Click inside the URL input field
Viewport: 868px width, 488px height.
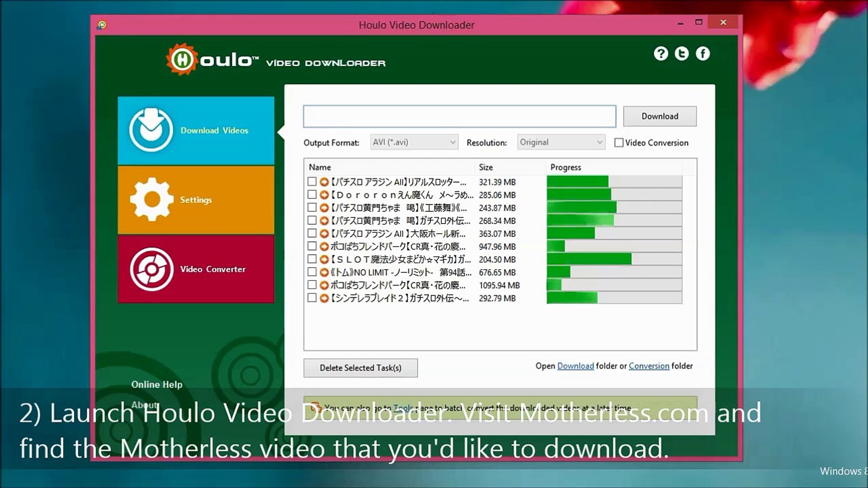[x=459, y=116]
